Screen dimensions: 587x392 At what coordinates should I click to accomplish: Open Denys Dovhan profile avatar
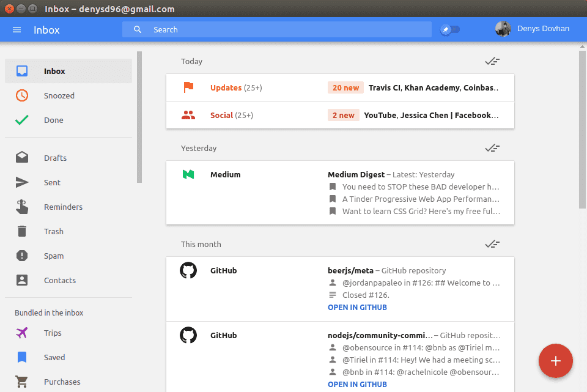[x=503, y=29]
